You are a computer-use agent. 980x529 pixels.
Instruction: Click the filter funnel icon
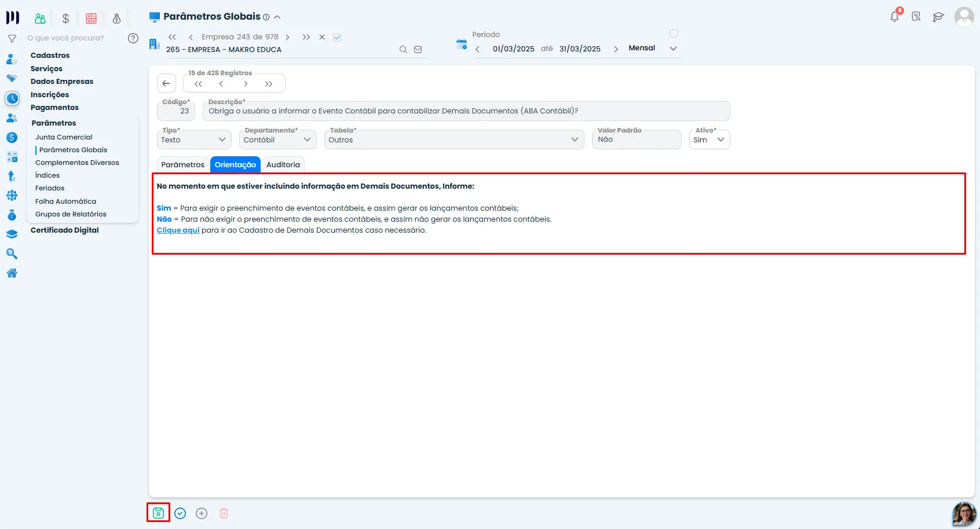point(12,38)
